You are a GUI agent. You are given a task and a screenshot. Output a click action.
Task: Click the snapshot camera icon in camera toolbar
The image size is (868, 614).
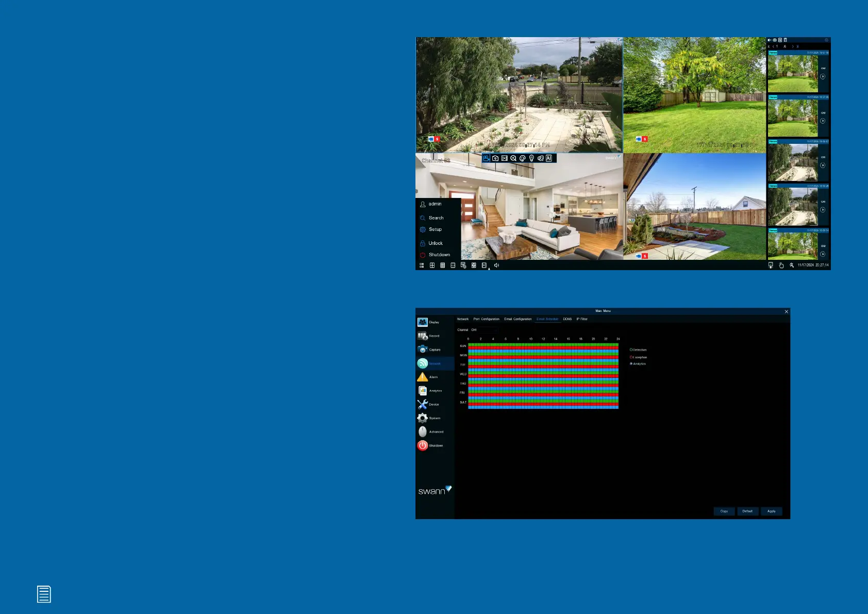495,158
